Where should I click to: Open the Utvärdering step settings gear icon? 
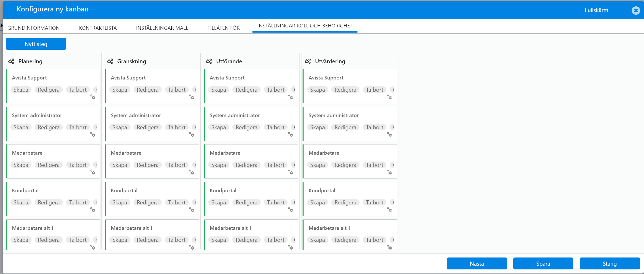[x=308, y=61]
